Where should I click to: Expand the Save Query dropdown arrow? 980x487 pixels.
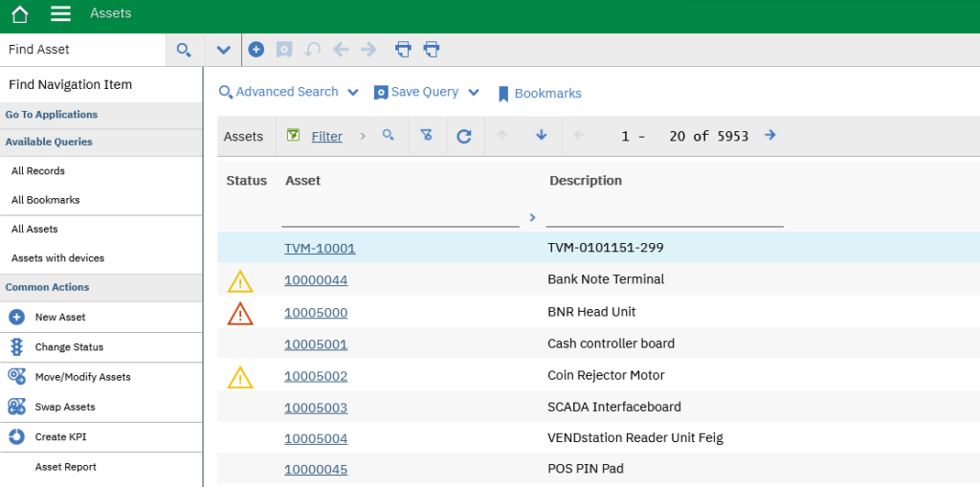click(474, 93)
